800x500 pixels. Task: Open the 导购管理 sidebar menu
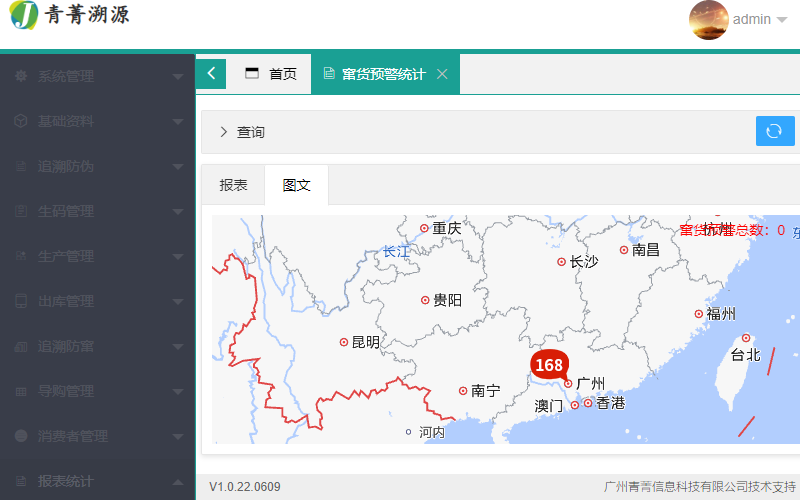[66, 391]
